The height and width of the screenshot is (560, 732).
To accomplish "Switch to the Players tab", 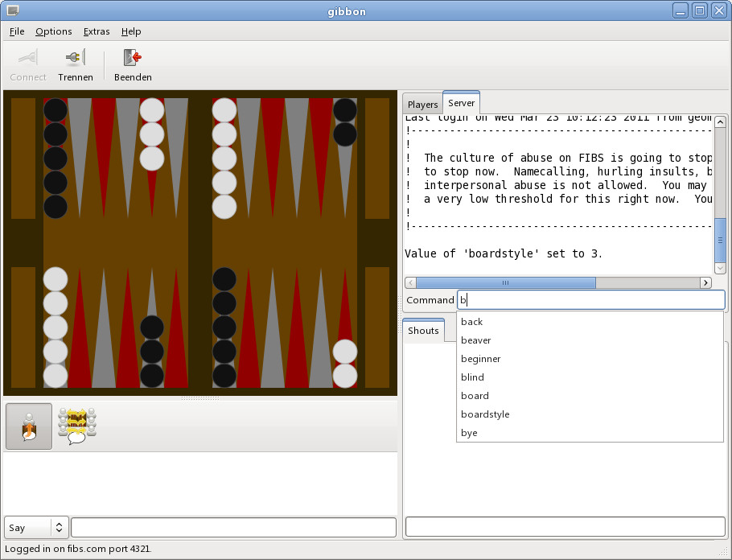I will click(x=422, y=104).
